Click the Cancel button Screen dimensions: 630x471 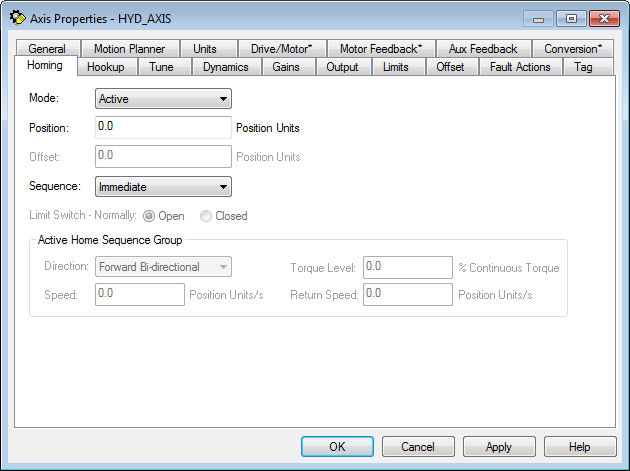coord(417,447)
